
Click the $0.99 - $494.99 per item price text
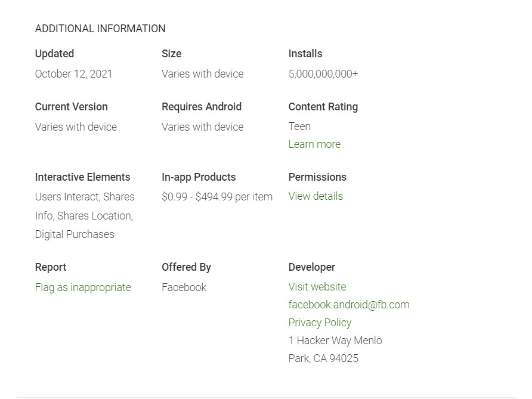pos(217,197)
